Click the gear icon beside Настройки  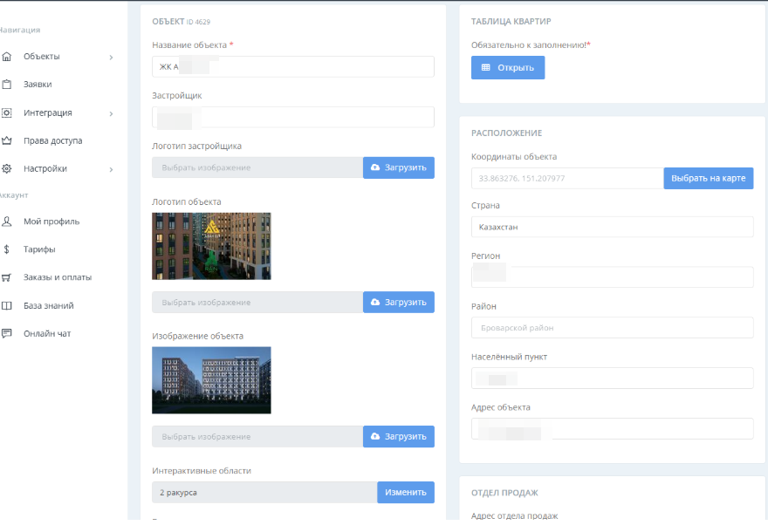[7, 168]
